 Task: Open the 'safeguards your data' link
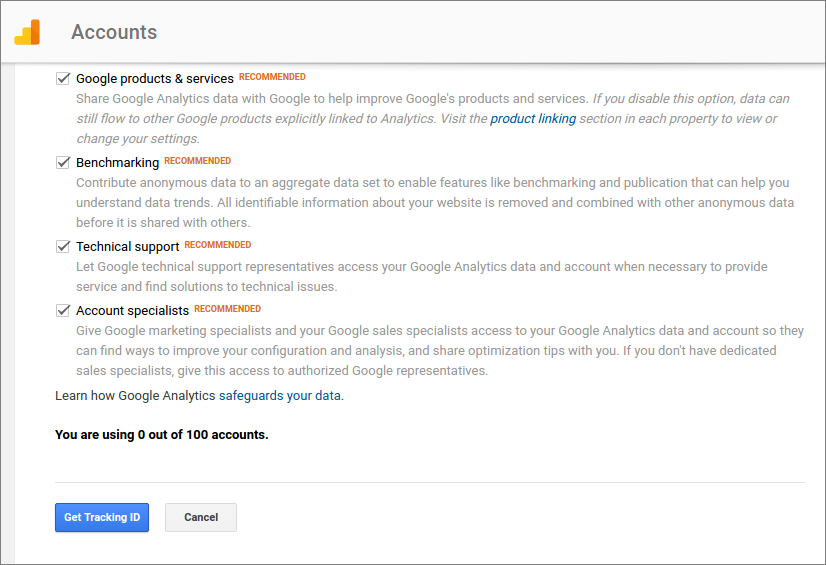[280, 395]
